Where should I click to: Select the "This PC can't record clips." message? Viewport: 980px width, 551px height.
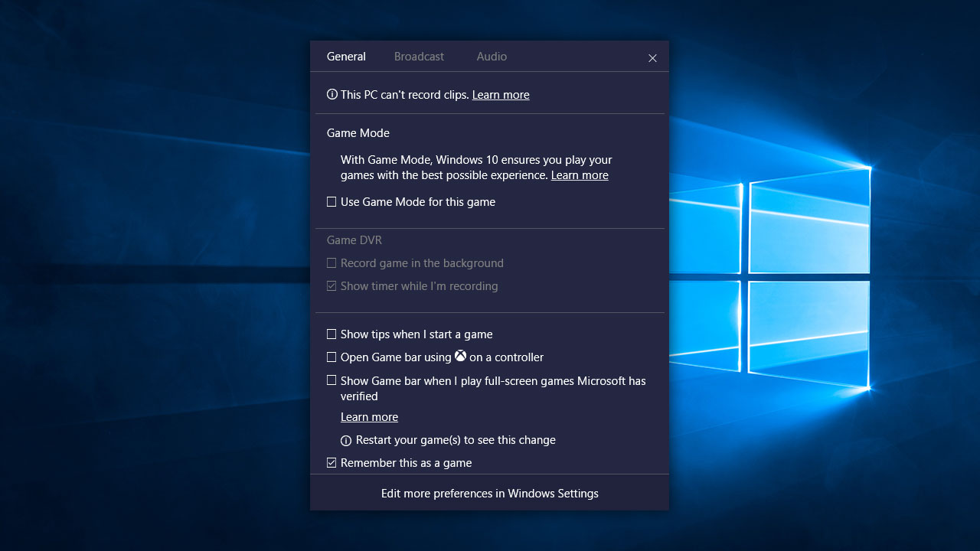405,95
